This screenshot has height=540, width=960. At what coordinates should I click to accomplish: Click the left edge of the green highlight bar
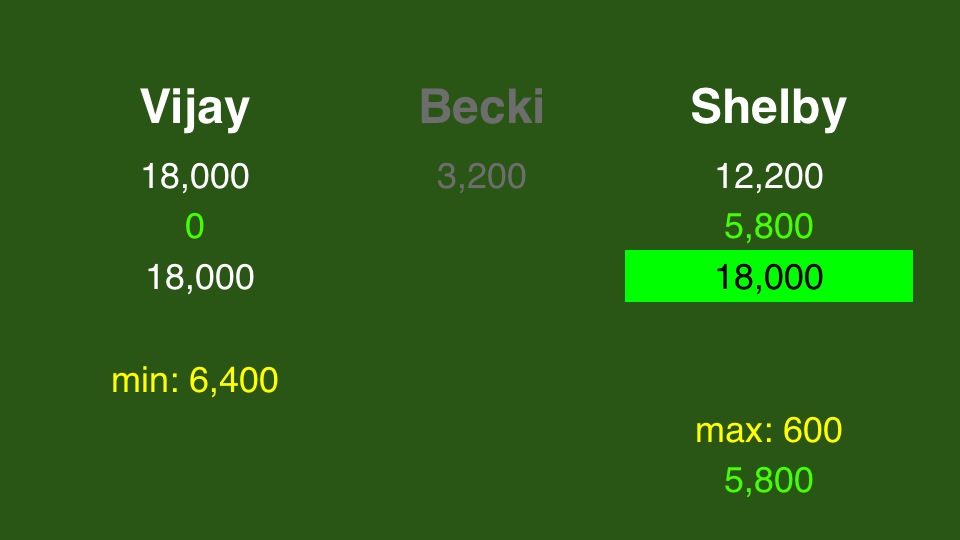click(x=627, y=276)
